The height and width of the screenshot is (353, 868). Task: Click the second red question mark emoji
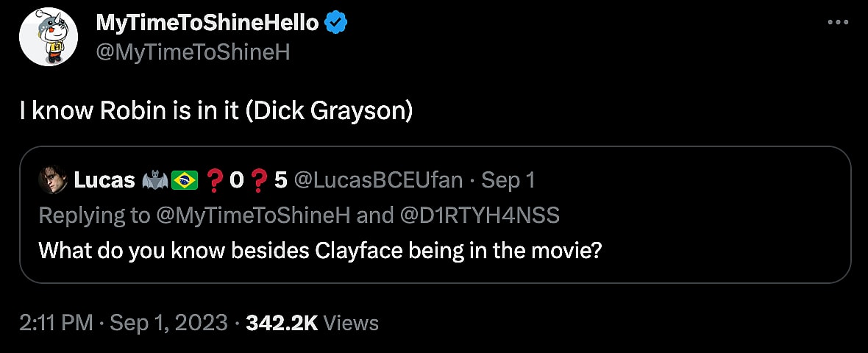[259, 180]
